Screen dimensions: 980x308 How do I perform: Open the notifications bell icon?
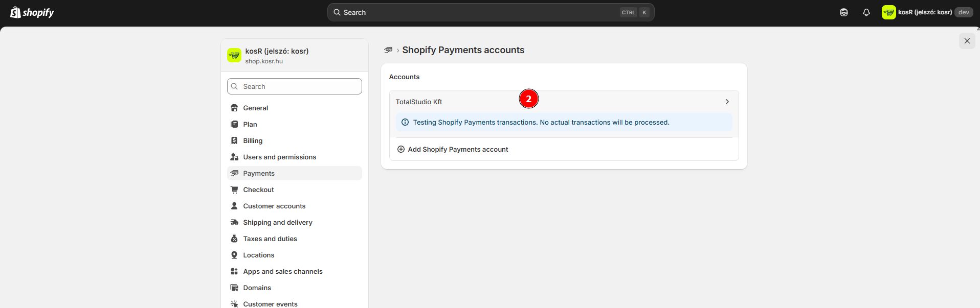pyautogui.click(x=866, y=12)
